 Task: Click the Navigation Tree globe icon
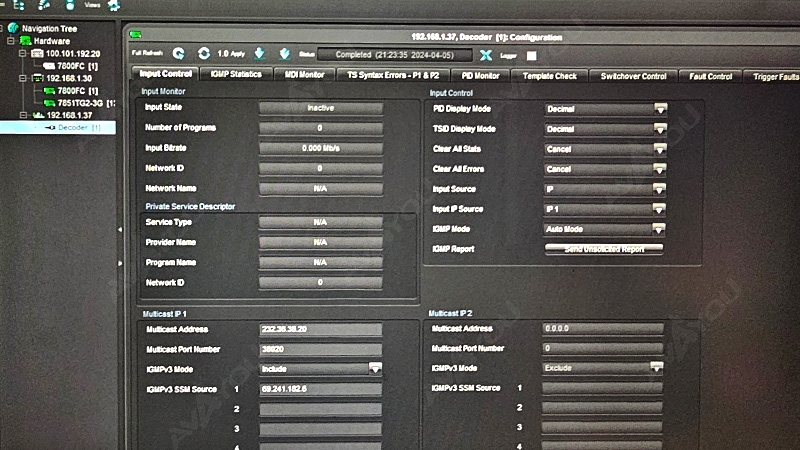tap(12, 28)
